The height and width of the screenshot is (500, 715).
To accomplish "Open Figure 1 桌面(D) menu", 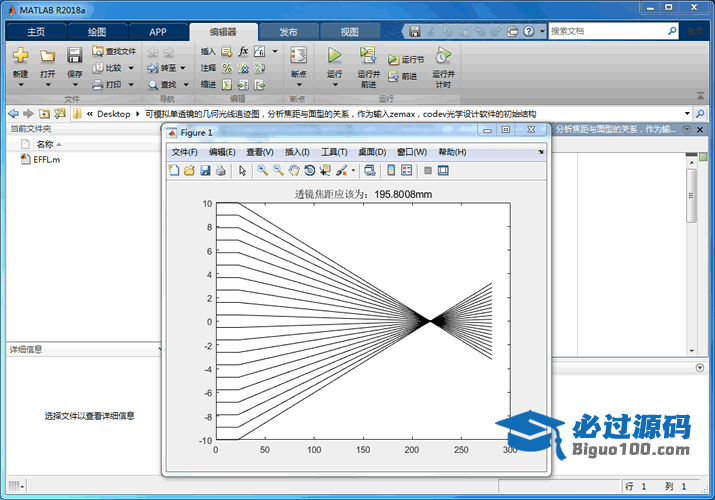I will click(372, 152).
